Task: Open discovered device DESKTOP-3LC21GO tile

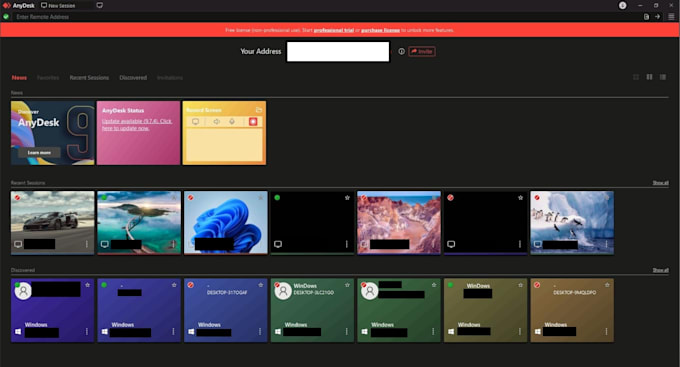Action: [312, 310]
